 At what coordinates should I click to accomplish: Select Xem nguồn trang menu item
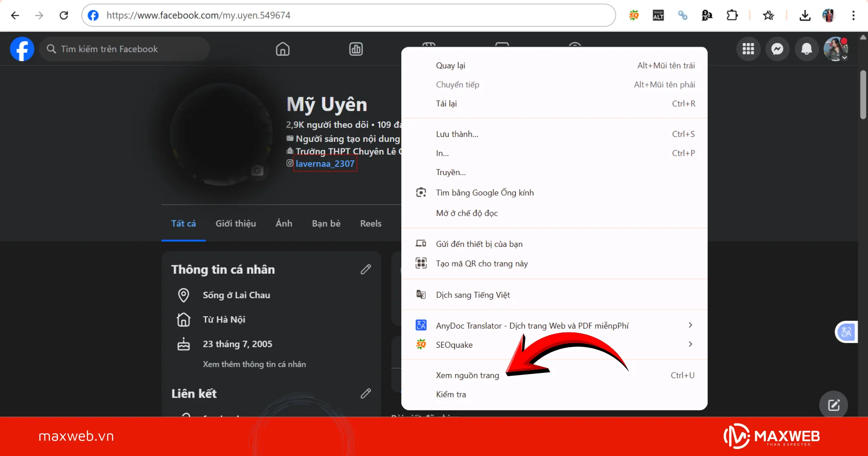tap(467, 375)
